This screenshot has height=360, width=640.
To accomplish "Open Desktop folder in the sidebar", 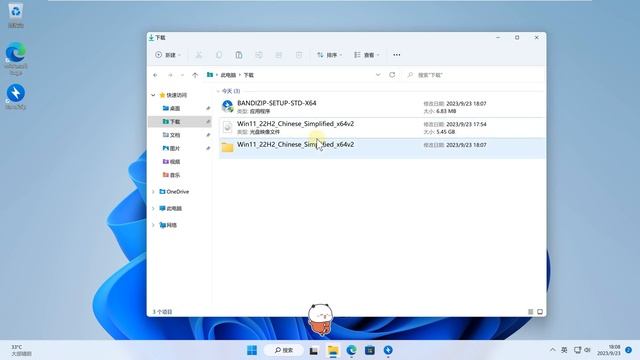I will [x=171, y=109].
